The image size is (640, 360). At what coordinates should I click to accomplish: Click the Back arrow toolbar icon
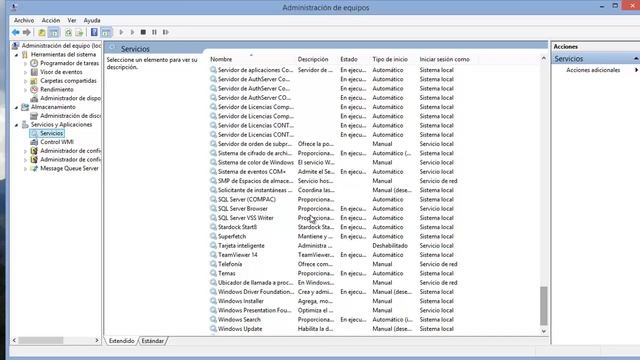point(16,32)
